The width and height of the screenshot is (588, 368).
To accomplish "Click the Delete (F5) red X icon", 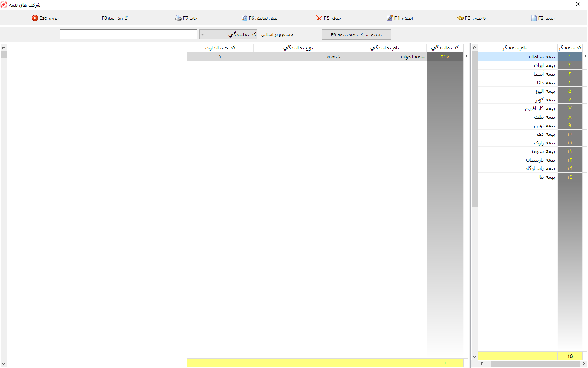I will coord(319,18).
